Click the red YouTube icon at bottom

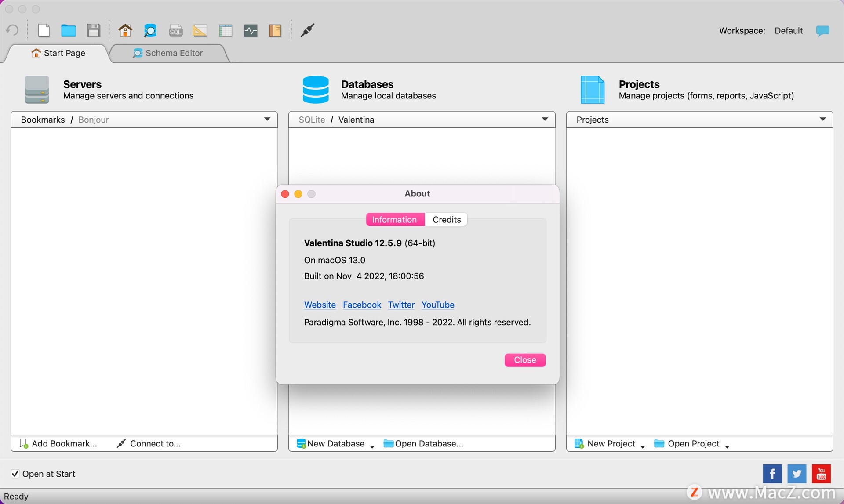821,474
